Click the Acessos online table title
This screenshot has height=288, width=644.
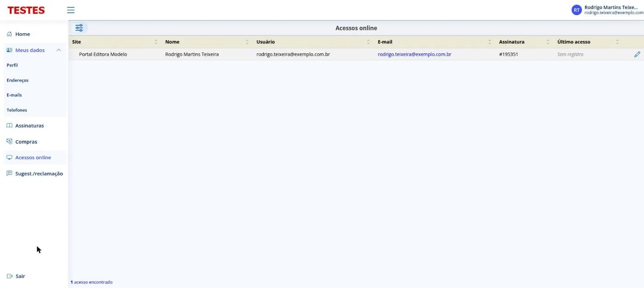[x=356, y=28]
